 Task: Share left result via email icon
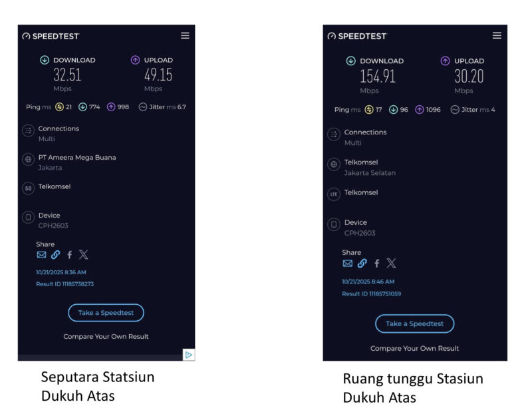[x=41, y=254]
